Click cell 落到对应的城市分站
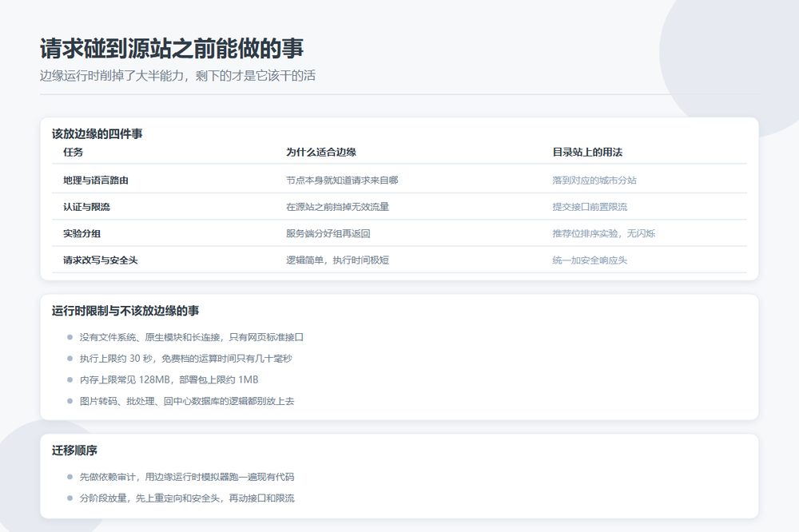Viewport: 799px width, 532px height. 594,181
